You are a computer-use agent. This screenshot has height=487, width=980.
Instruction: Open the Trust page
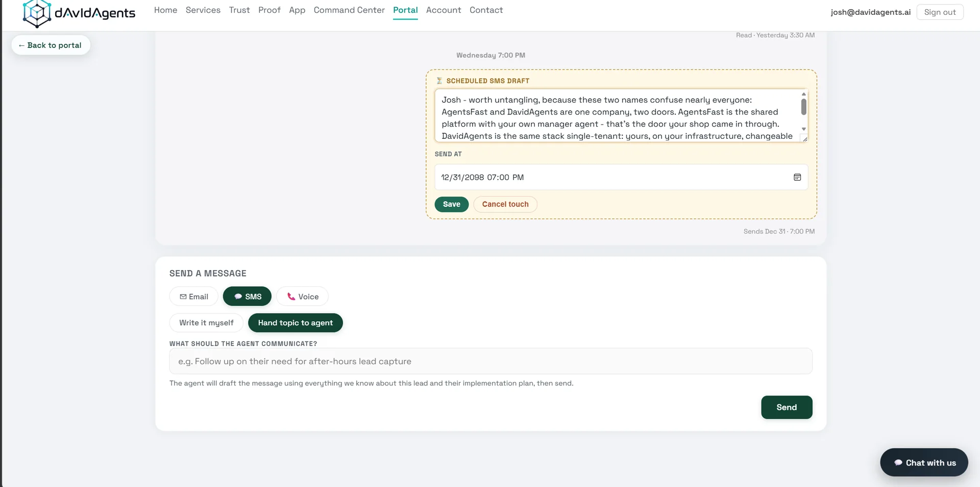point(239,10)
